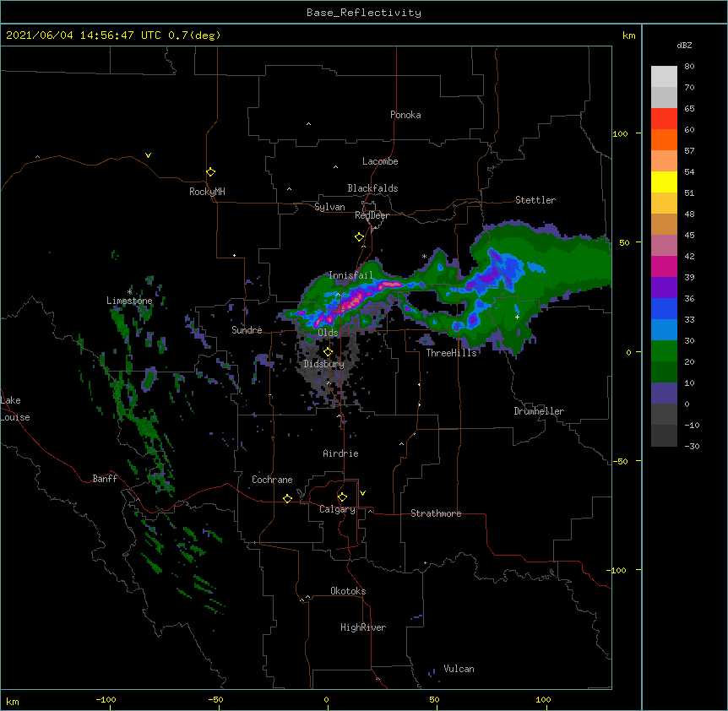This screenshot has width=728, height=711.
Task: Pick the white 70-80 dBZ legend swatch
Action: point(664,77)
